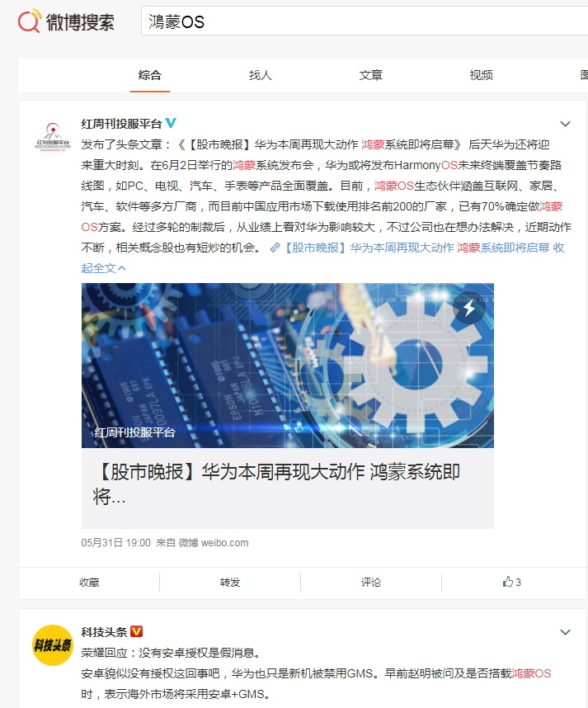Screen dimensions: 588x708
Task: Click 收藏 under the first post
Action: click(x=89, y=582)
